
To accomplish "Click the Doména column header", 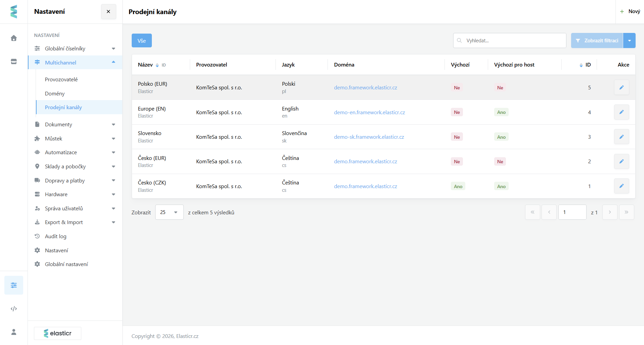I will click(x=344, y=65).
